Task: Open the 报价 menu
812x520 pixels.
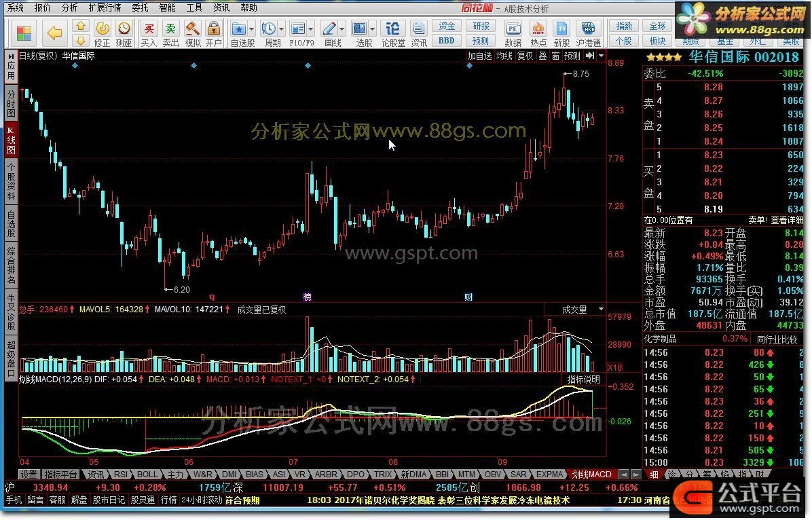Action: click(x=43, y=7)
